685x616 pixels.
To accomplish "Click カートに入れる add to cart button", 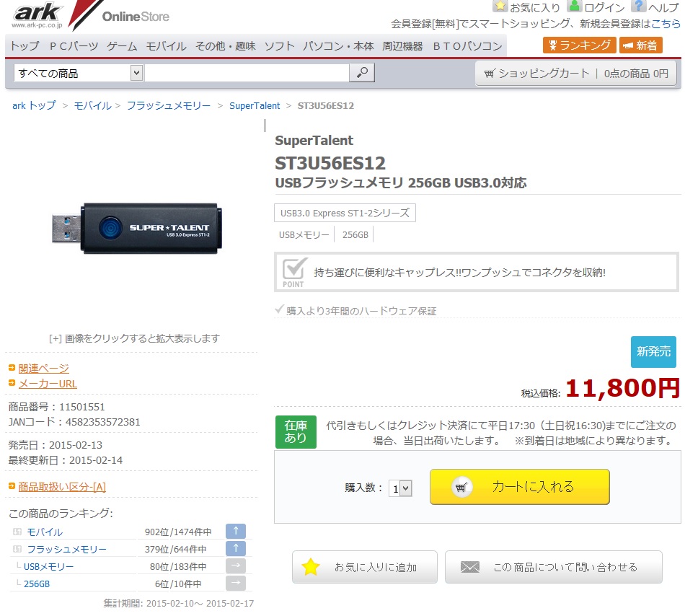I will tap(519, 487).
